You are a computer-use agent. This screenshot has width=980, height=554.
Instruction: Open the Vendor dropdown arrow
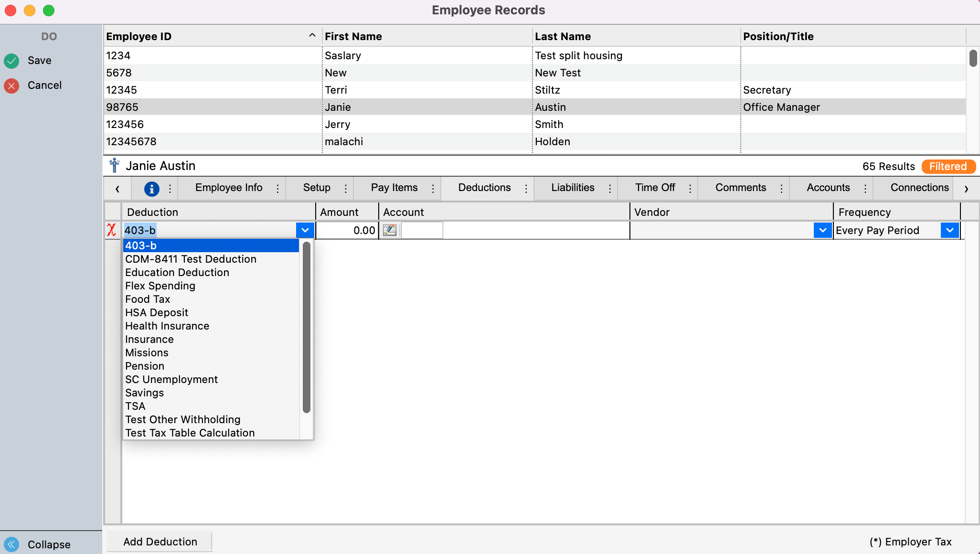pyautogui.click(x=822, y=230)
